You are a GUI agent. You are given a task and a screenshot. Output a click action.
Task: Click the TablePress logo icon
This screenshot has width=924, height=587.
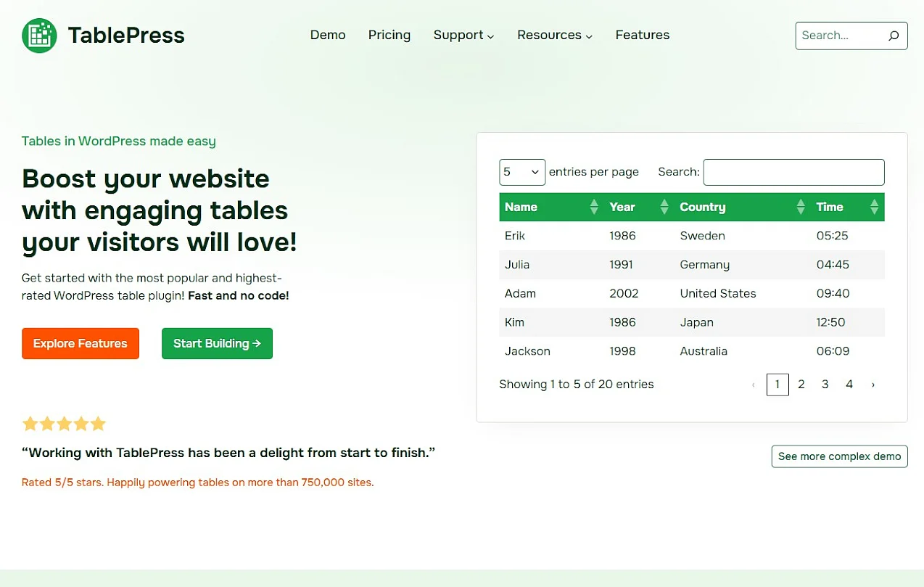click(x=39, y=35)
